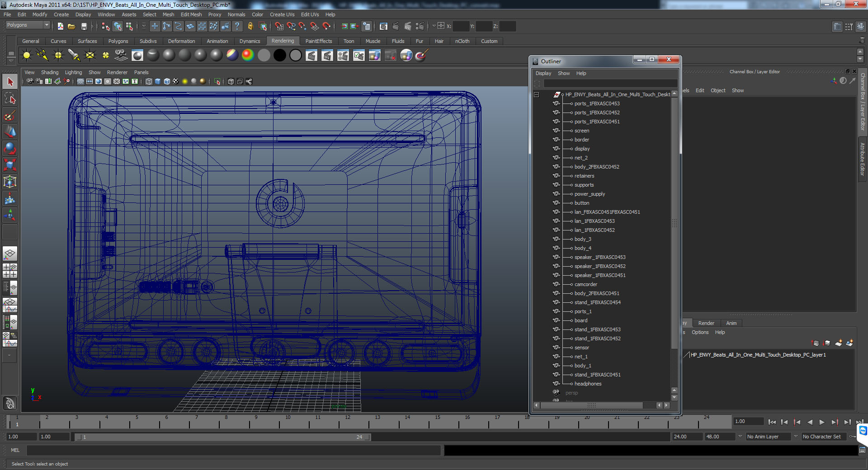Switch to four view layout icon

(x=10, y=270)
